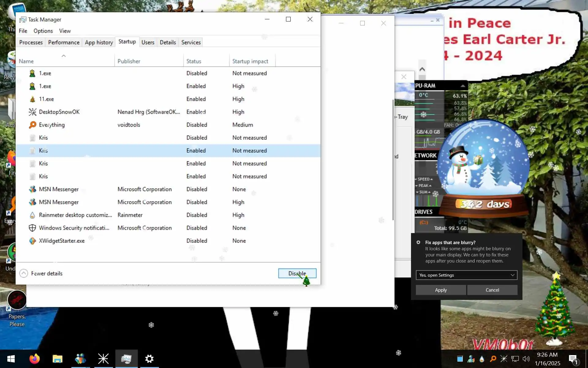Click Cancel in blurry apps notification
588x368 pixels.
pyautogui.click(x=492, y=290)
